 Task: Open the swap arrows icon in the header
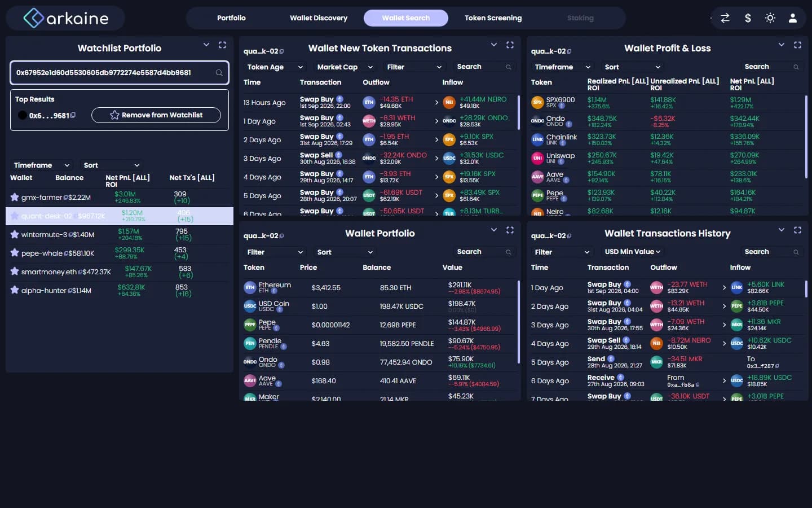tap(725, 18)
